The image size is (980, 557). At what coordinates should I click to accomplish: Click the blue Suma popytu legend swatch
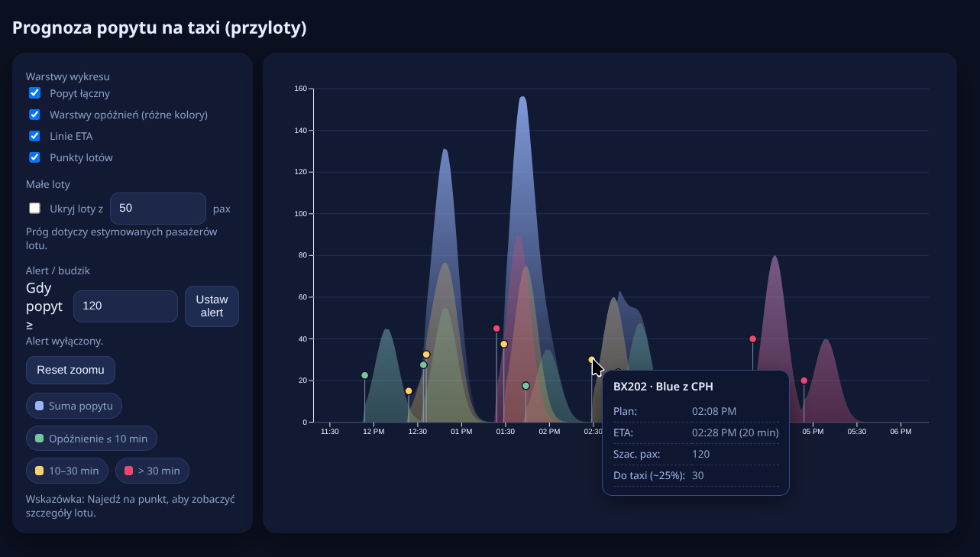coord(40,406)
